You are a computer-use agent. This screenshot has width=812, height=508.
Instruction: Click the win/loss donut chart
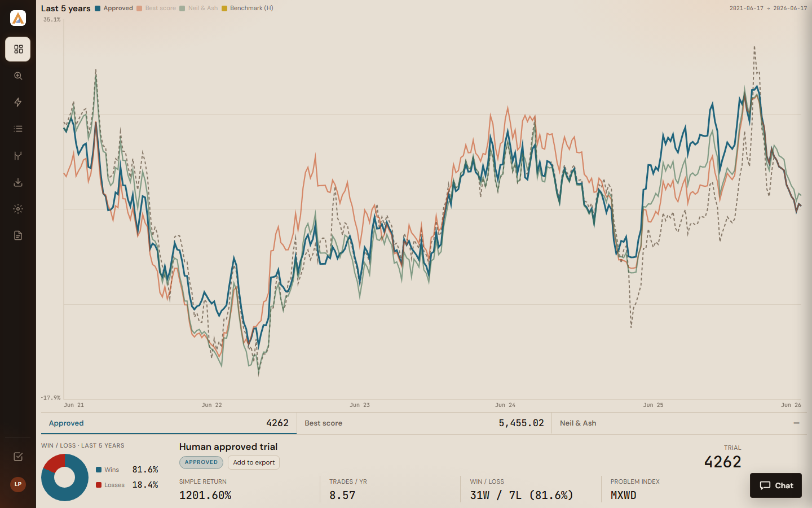65,478
